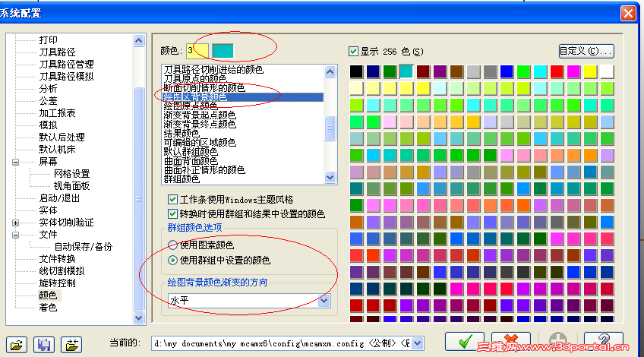Click the merge configuration file icon
The image size is (644, 357).
coord(71,344)
